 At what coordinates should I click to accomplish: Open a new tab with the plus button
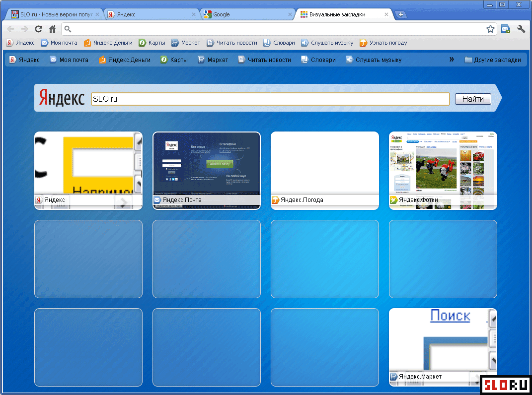(x=401, y=14)
